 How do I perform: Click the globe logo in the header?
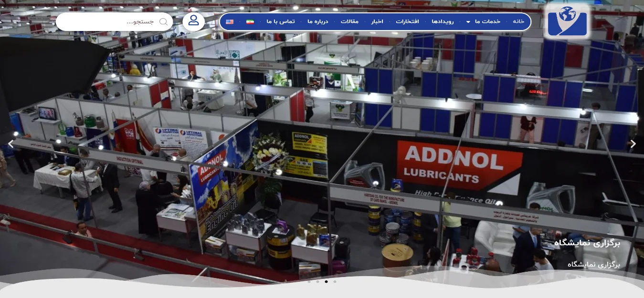click(x=567, y=21)
